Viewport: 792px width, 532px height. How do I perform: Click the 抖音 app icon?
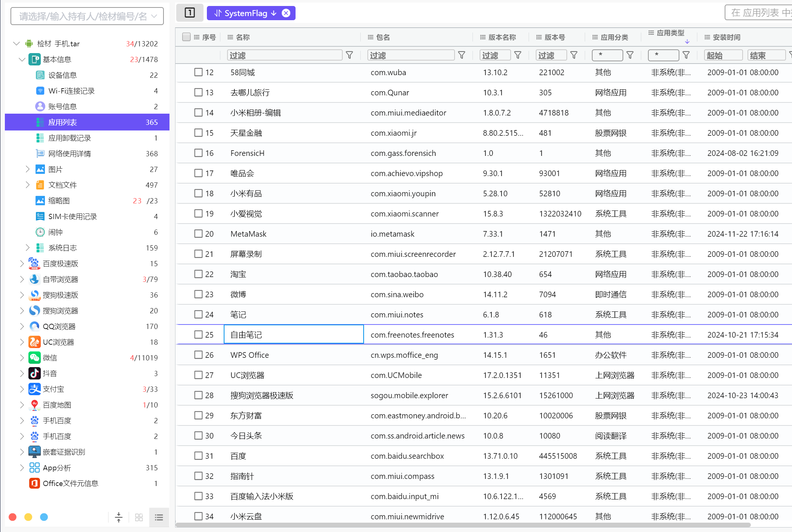coord(34,373)
